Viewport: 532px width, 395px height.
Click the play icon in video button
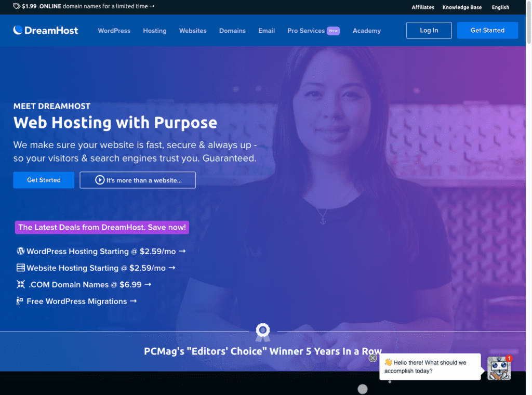click(x=100, y=180)
